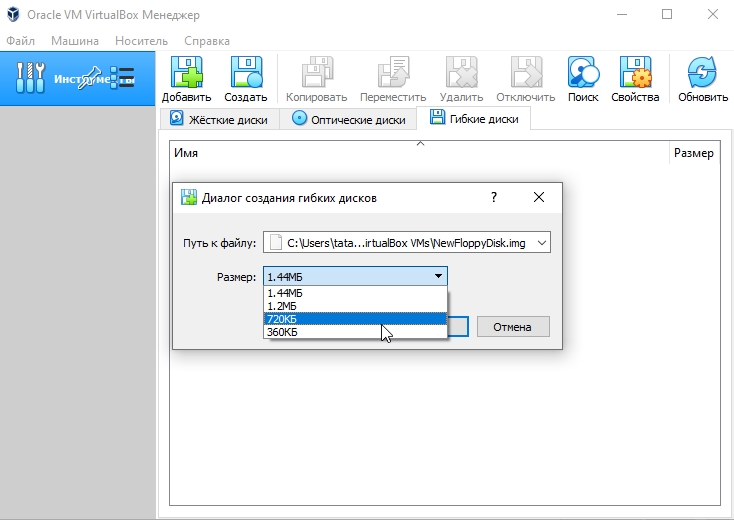The width and height of the screenshot is (734, 520).
Task: Click the VirtualBox logo in title bar
Action: (13, 15)
